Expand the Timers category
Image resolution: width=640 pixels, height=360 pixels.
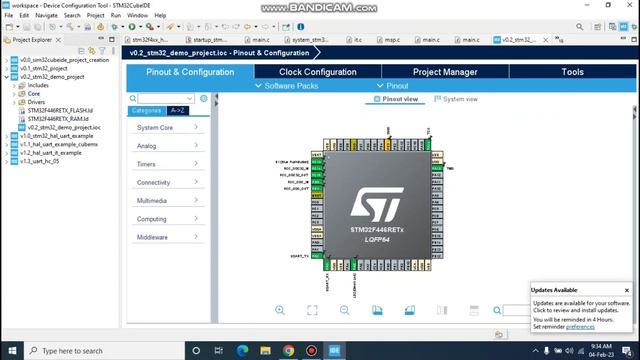click(167, 164)
